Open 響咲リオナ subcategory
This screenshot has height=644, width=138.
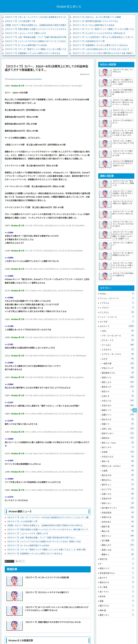[117, 545]
